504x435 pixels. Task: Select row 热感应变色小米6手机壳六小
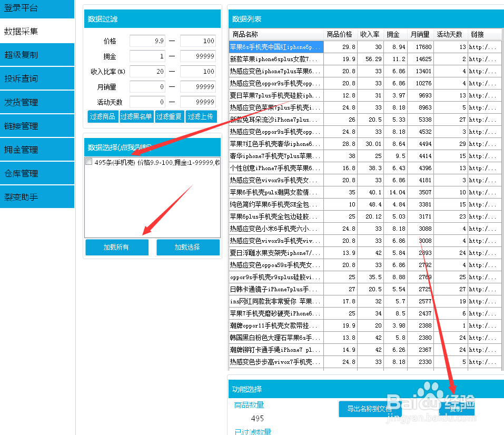pyautogui.click(x=365, y=229)
